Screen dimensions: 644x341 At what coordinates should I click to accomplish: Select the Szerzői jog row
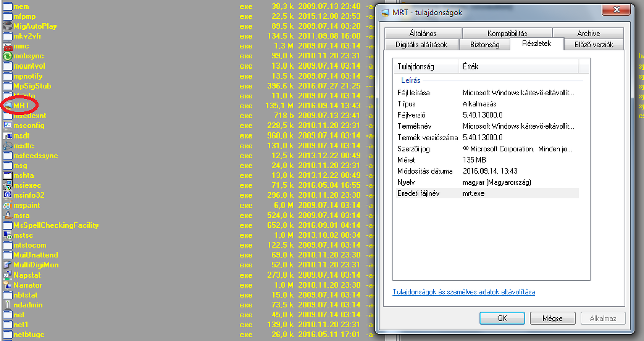point(487,149)
